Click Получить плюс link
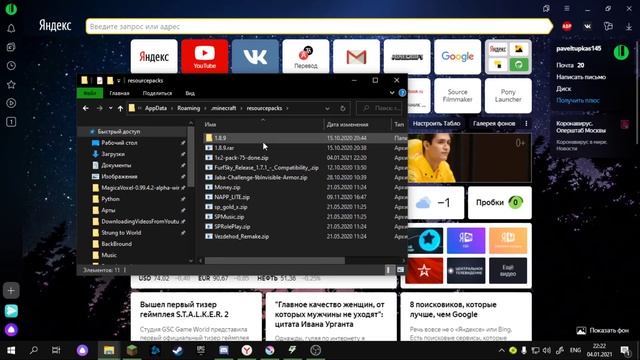Viewport: 640px width, 360px height. 578,100
